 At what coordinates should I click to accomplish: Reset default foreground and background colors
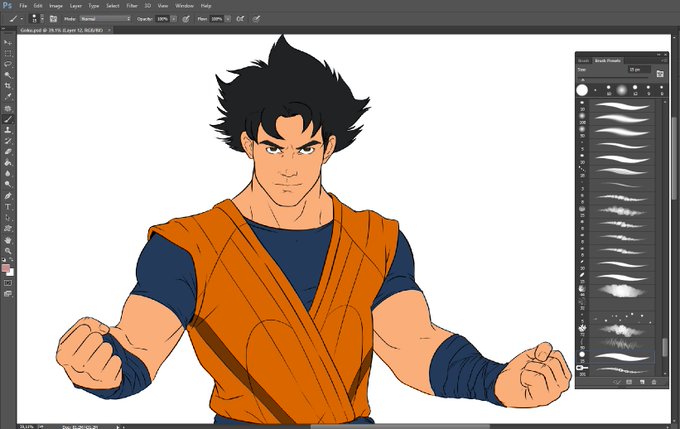4,260
